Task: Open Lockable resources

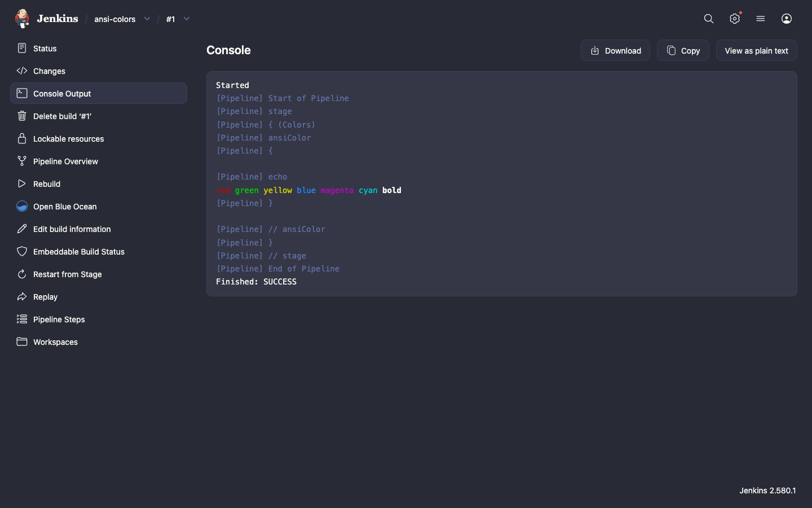Action: (x=99, y=138)
